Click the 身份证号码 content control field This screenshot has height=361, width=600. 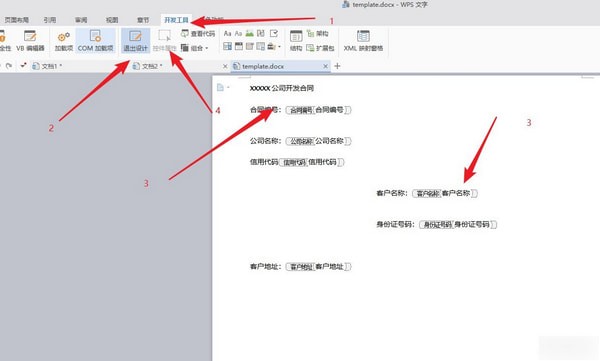click(x=458, y=224)
